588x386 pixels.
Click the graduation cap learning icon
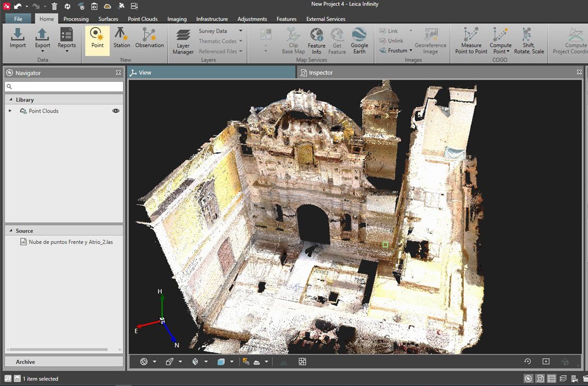pos(81,6)
